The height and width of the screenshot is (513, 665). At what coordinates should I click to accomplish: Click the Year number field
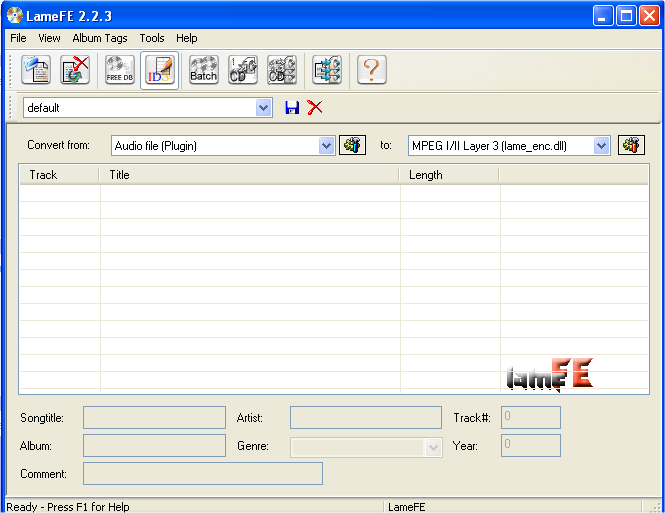tap(531, 446)
